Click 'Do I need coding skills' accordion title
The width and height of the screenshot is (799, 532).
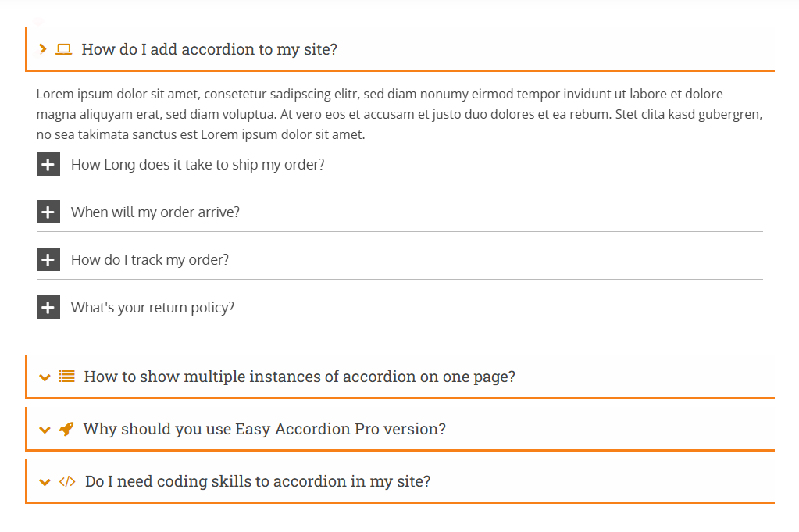[x=258, y=481]
